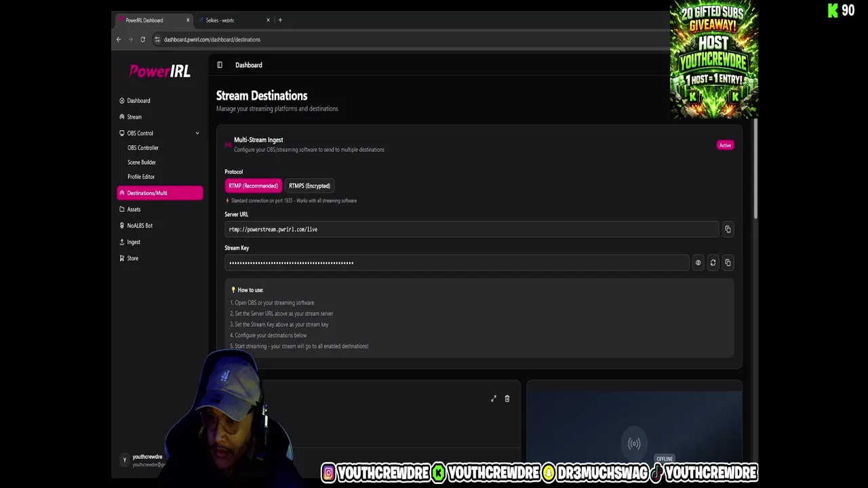Delete the destination via trash icon

click(x=507, y=399)
